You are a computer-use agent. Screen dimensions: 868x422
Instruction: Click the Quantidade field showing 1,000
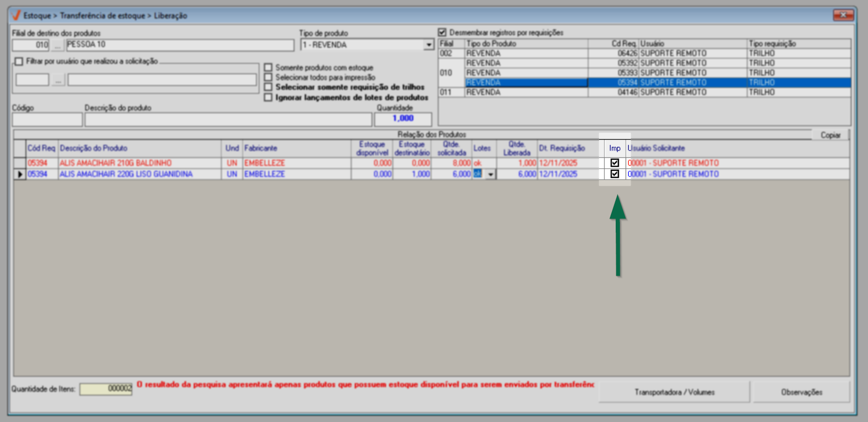coord(403,119)
